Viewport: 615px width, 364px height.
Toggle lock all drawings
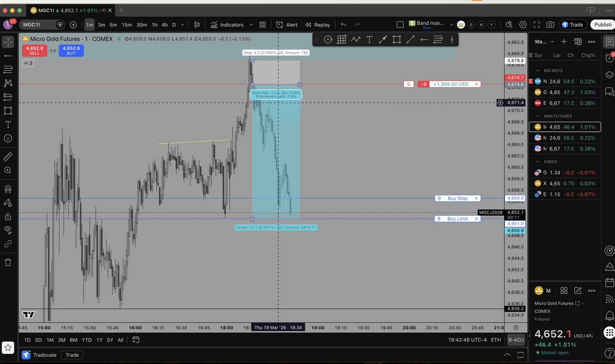pos(8,217)
